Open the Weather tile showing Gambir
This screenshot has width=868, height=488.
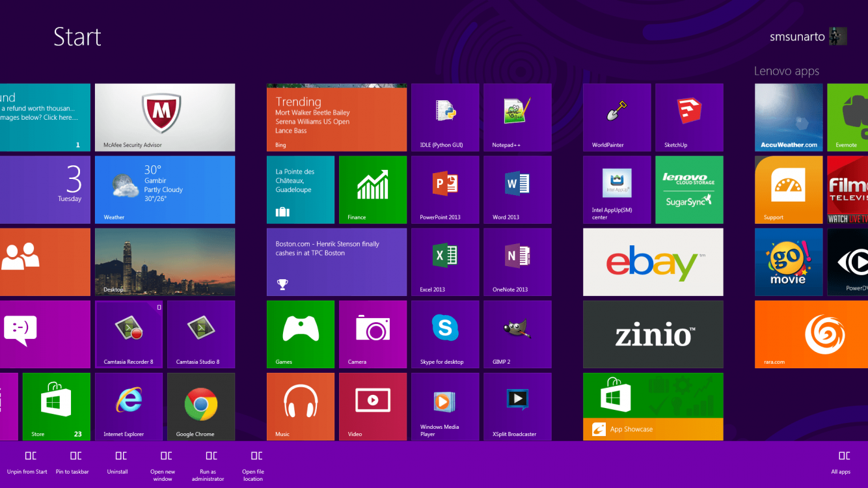pos(165,190)
